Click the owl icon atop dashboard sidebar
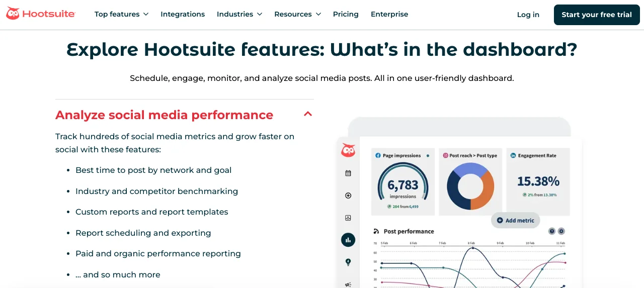 (x=348, y=150)
